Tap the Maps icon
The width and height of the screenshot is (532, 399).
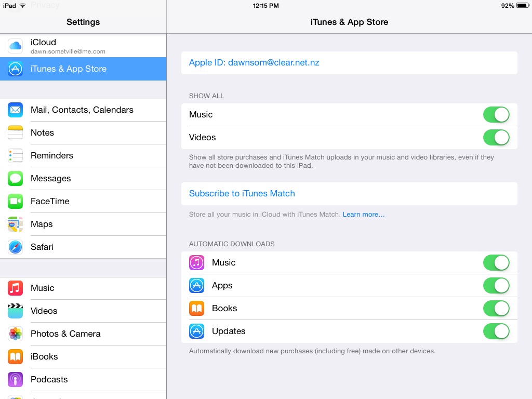click(x=15, y=224)
